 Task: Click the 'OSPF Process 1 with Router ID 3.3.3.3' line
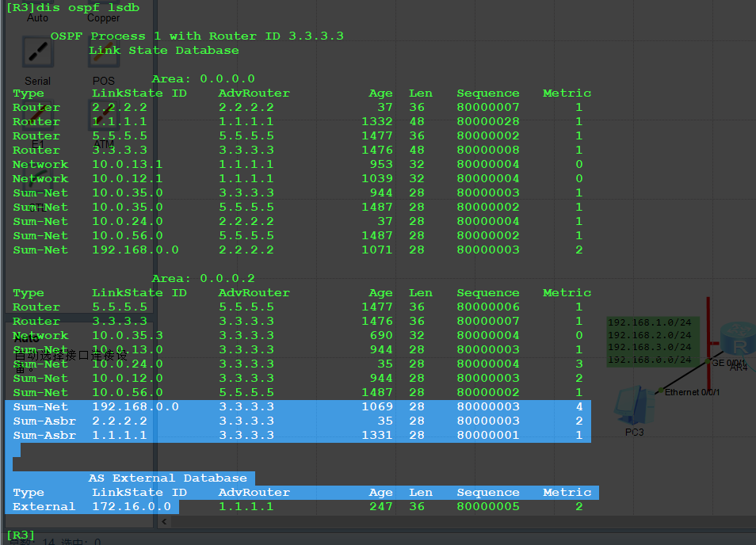tap(197, 36)
